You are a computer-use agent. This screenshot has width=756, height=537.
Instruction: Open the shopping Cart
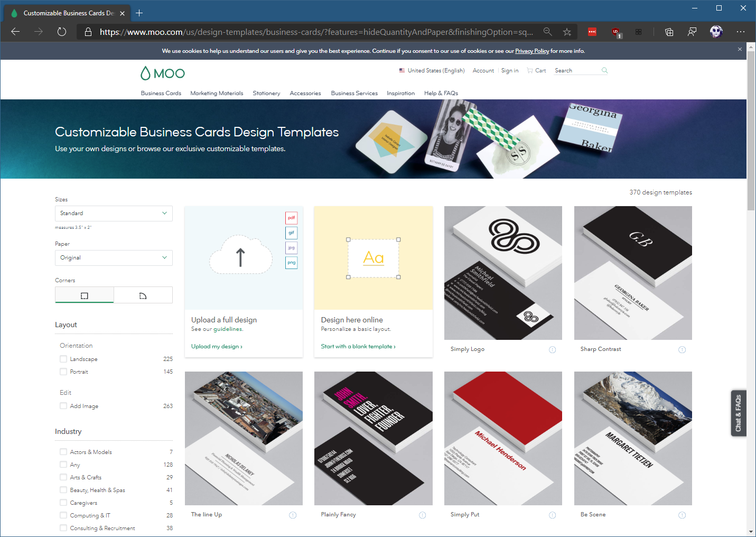536,70
